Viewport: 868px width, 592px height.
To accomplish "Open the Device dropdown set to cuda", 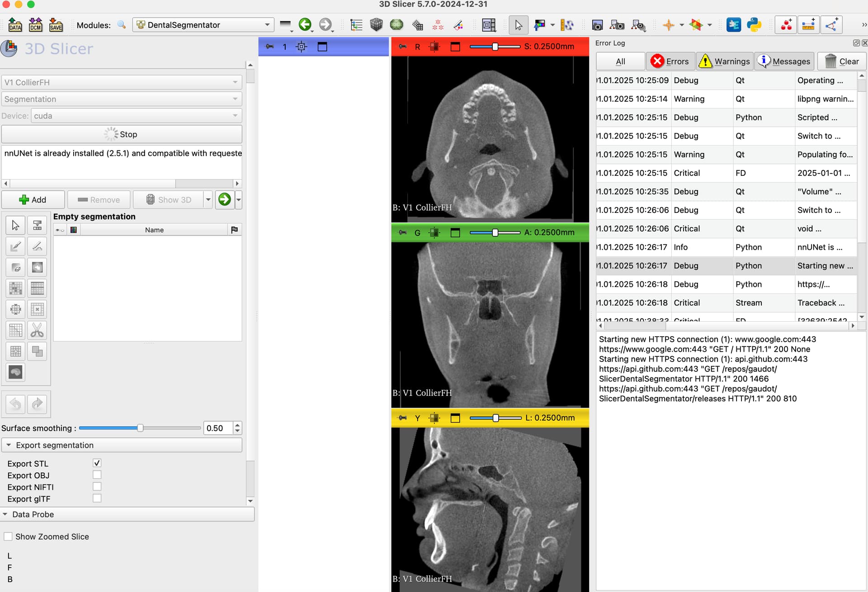I will coord(136,116).
